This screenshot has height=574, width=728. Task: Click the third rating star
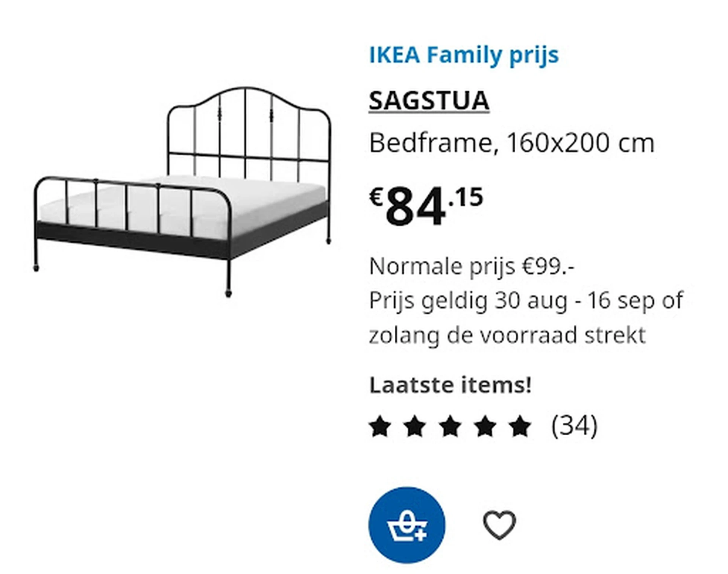click(x=450, y=426)
